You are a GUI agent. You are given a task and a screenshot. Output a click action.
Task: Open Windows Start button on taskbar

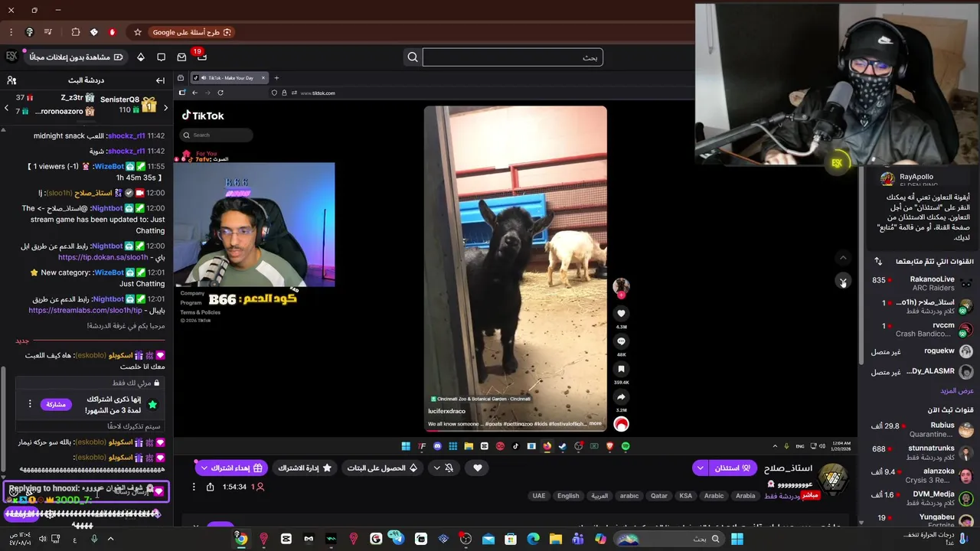pyautogui.click(x=737, y=540)
